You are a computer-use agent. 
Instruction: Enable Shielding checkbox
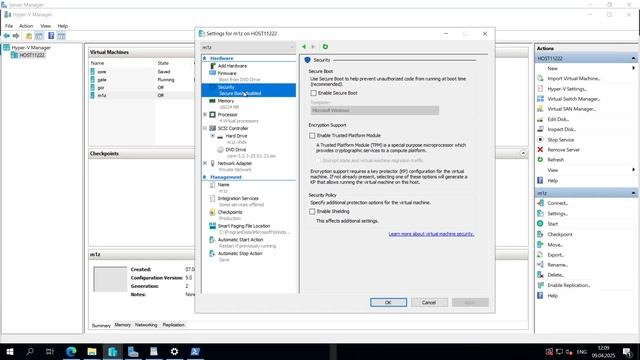(x=312, y=212)
